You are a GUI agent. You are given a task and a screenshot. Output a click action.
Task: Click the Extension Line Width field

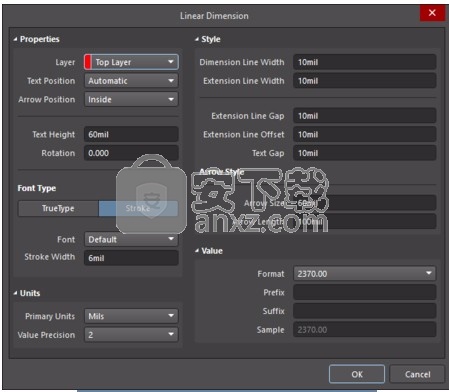(x=365, y=81)
